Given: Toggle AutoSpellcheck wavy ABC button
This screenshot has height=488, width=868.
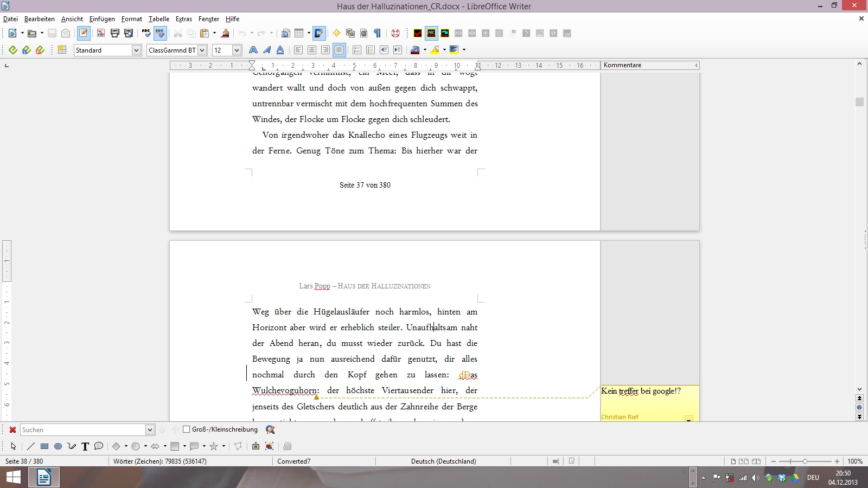Looking at the screenshot, I should coord(160,33).
